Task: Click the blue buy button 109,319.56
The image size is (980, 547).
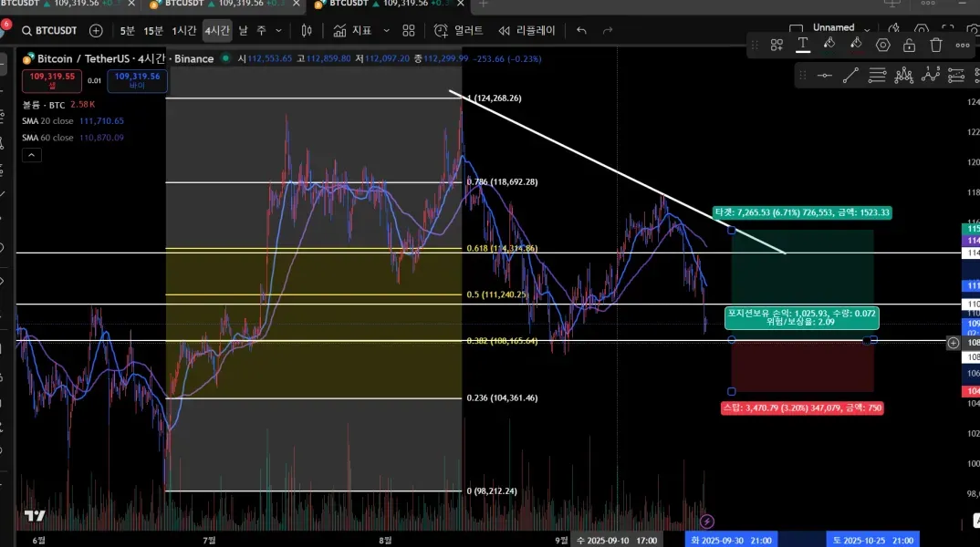Action: coord(137,80)
